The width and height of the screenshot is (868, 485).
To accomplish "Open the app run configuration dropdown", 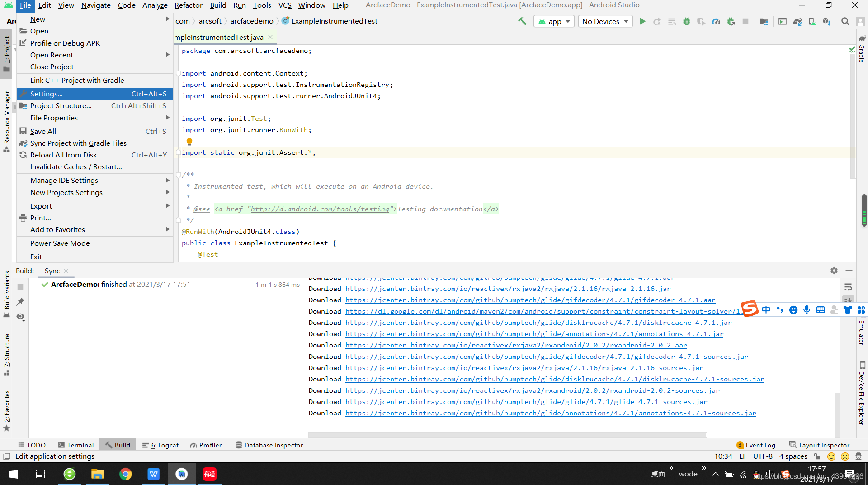I will click(554, 21).
